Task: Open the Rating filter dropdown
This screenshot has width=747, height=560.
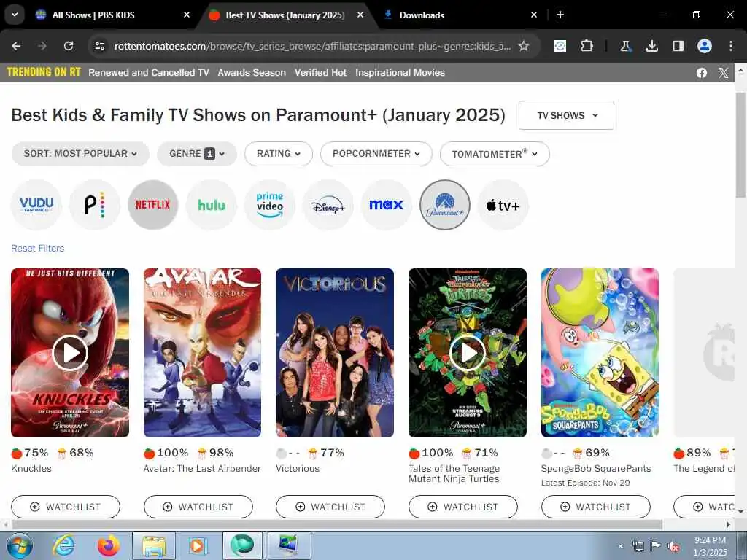Action: tap(279, 154)
